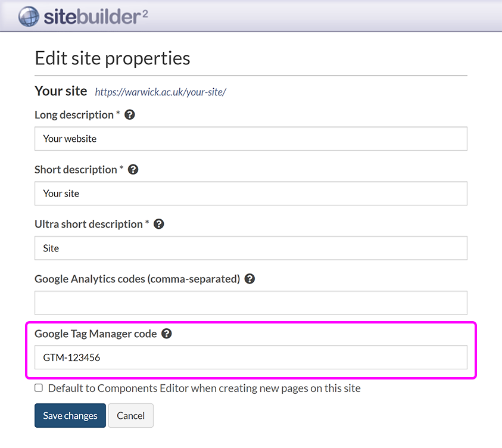
Task: Click the question mark beside Short description
Action: [x=133, y=169]
